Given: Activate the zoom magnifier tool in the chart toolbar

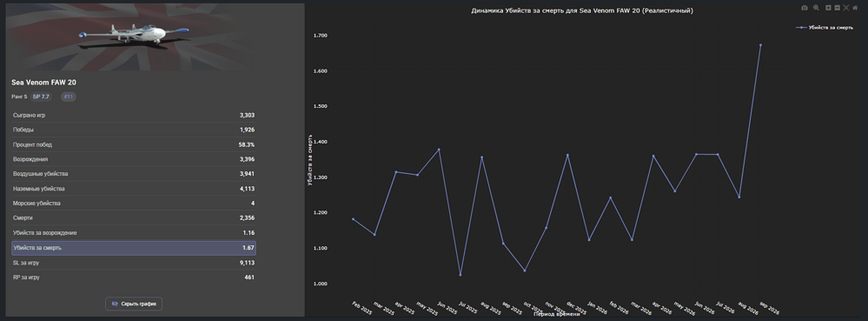Looking at the screenshot, I should point(816,8).
